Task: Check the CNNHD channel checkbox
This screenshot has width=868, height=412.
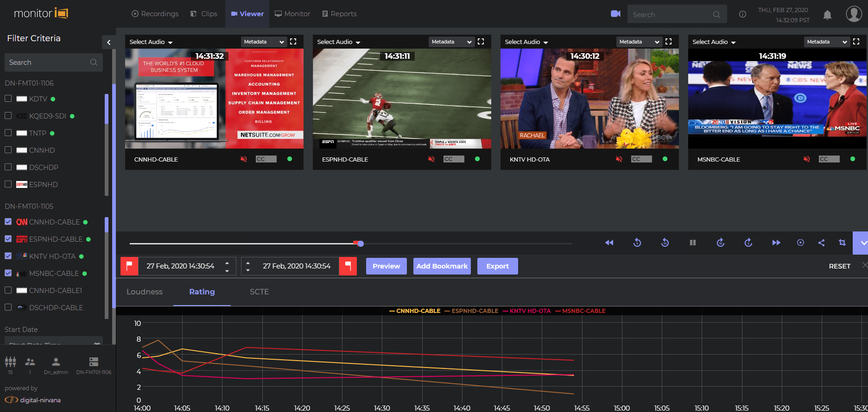Action: tap(8, 150)
